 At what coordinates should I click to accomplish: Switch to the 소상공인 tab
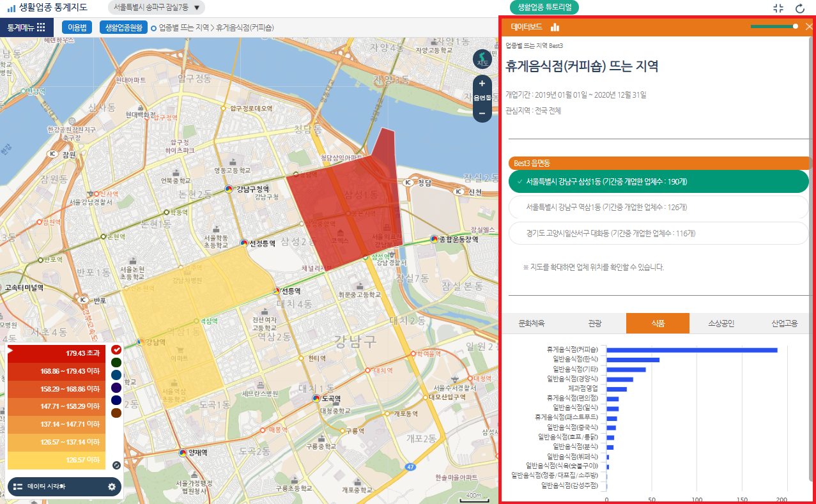(721, 323)
